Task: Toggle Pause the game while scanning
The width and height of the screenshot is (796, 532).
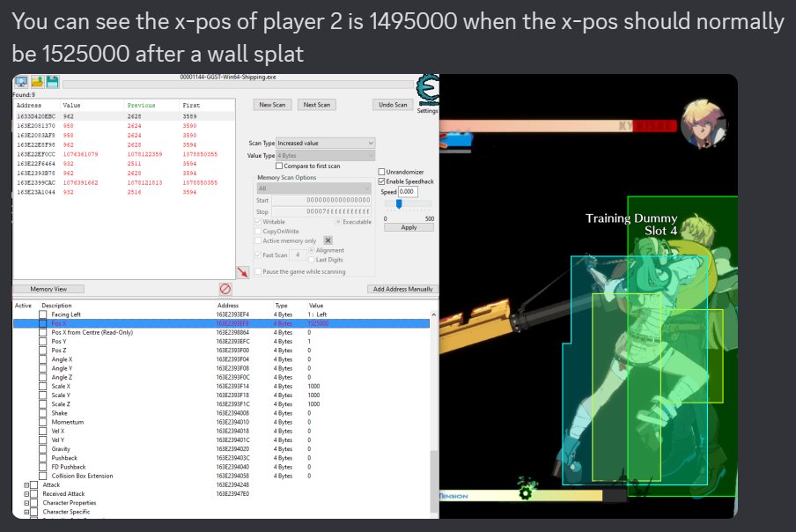Action: (258, 271)
